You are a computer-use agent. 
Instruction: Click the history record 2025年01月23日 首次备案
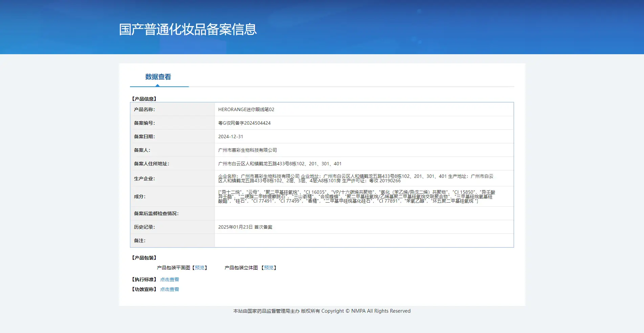[x=245, y=227]
